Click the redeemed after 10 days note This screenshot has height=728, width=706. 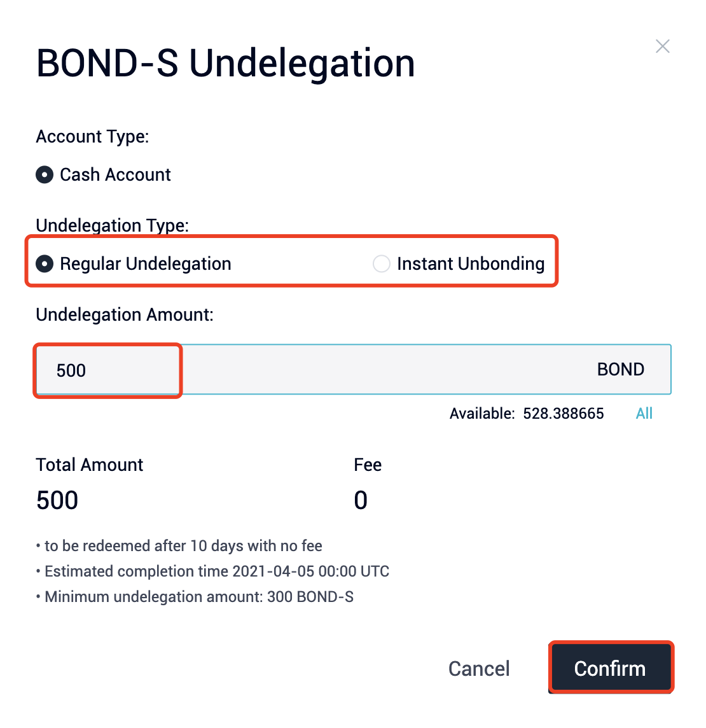pyautogui.click(x=183, y=546)
